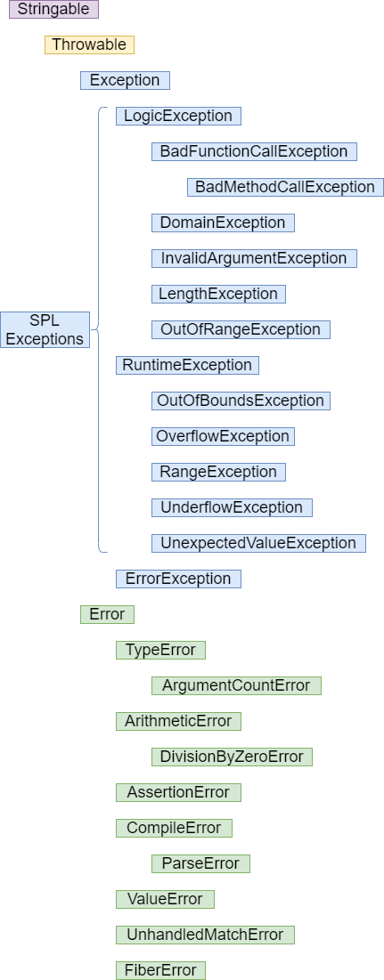Click the OutOfBoundsException box
Viewport: 384px width, 980px height.
(241, 401)
